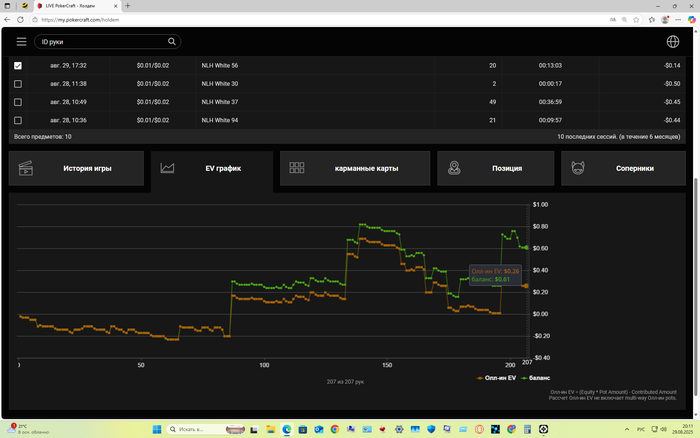Switch to Соперники tab
Viewport: 700px width, 438px height.
click(x=623, y=168)
